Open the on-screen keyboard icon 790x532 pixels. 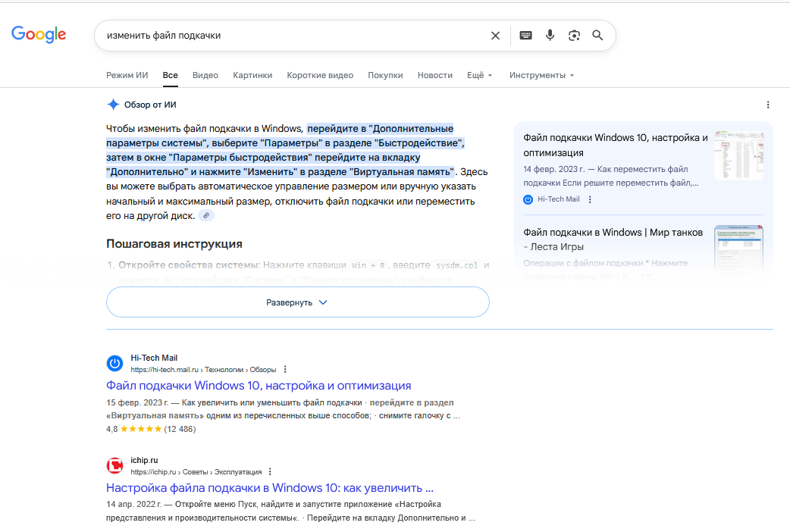click(525, 36)
